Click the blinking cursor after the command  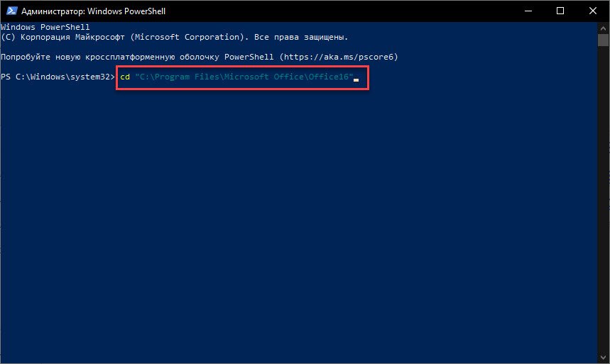tap(356, 80)
